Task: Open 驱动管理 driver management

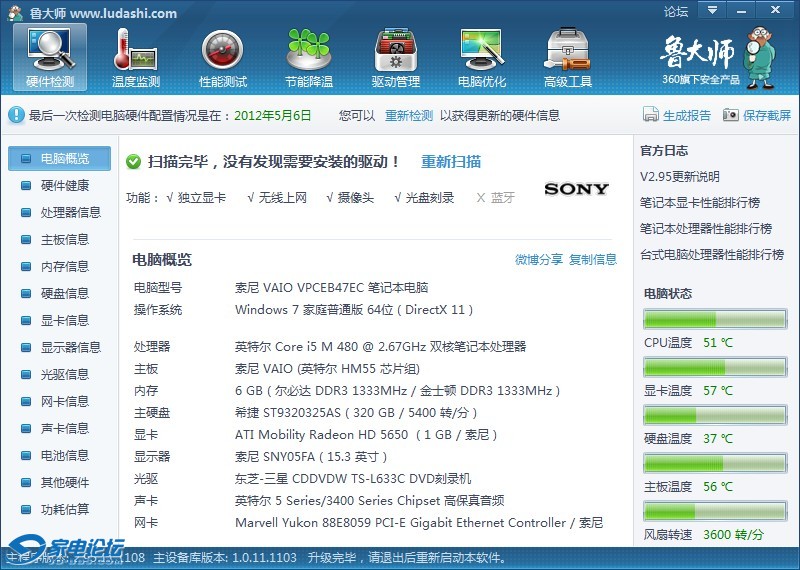Action: [395, 58]
